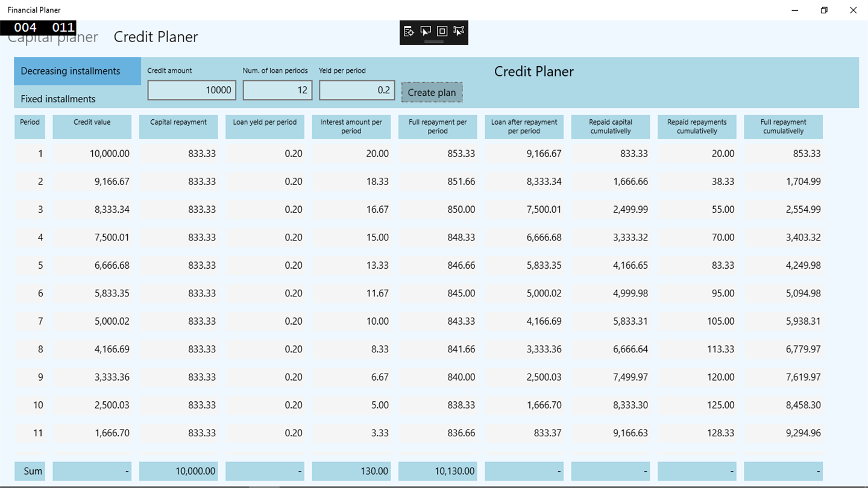Screen dimensions: 868x488
Task: Select the Full repayment 851.66 cell
Action: click(x=438, y=181)
